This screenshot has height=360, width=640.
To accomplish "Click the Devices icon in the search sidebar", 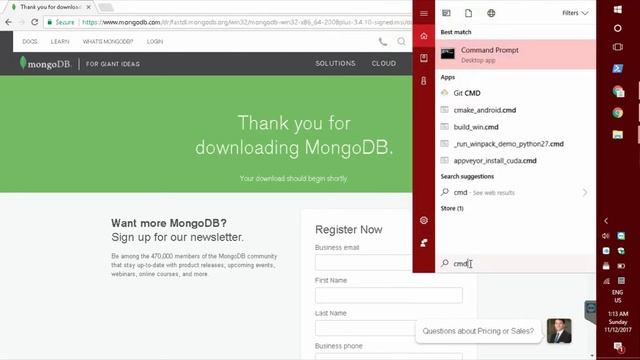I will (x=424, y=80).
